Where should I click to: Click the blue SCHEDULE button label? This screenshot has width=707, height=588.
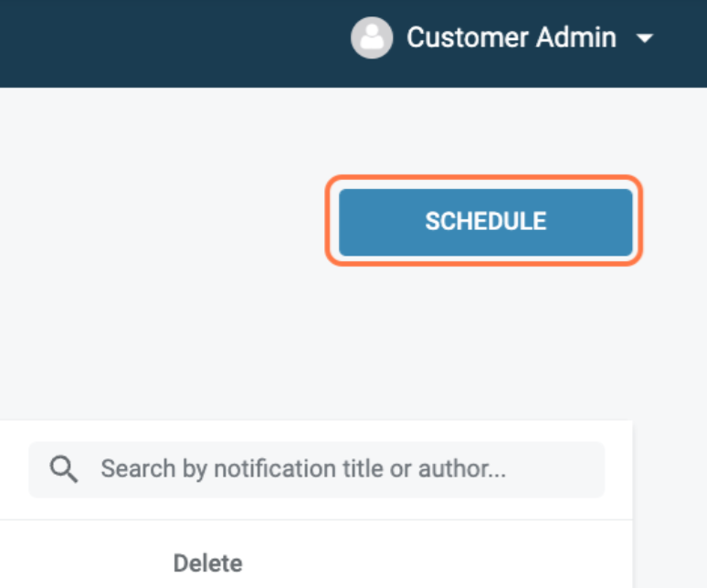(485, 222)
